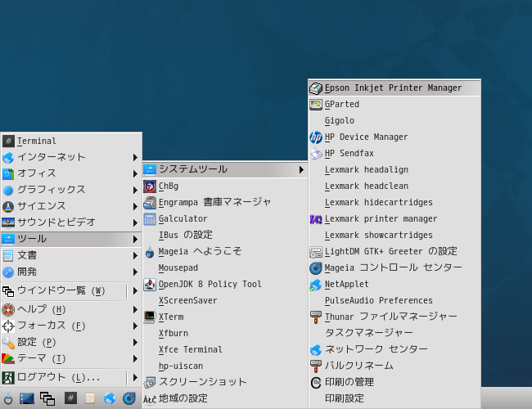The image size is (532, 409).
Task: Run Lexmark showcartridges
Action: pyautogui.click(x=394, y=236)
